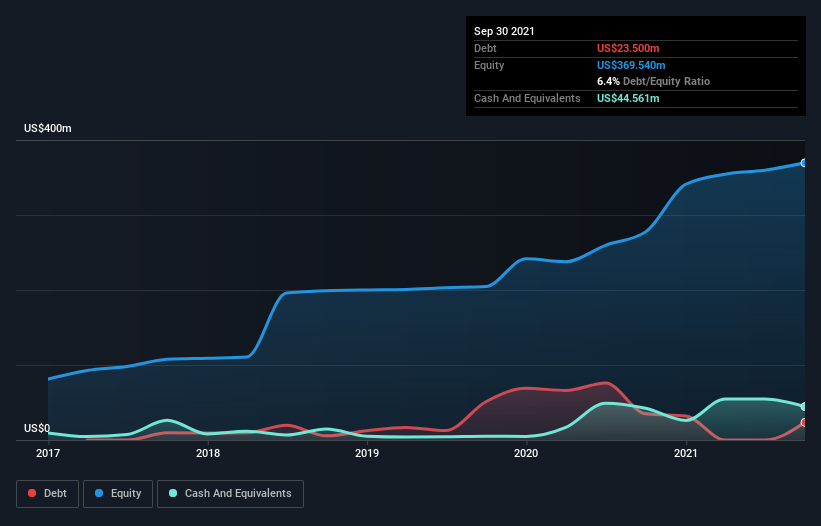Click the 2019 x-axis label
Screen dimensions: 821x526
(367, 453)
